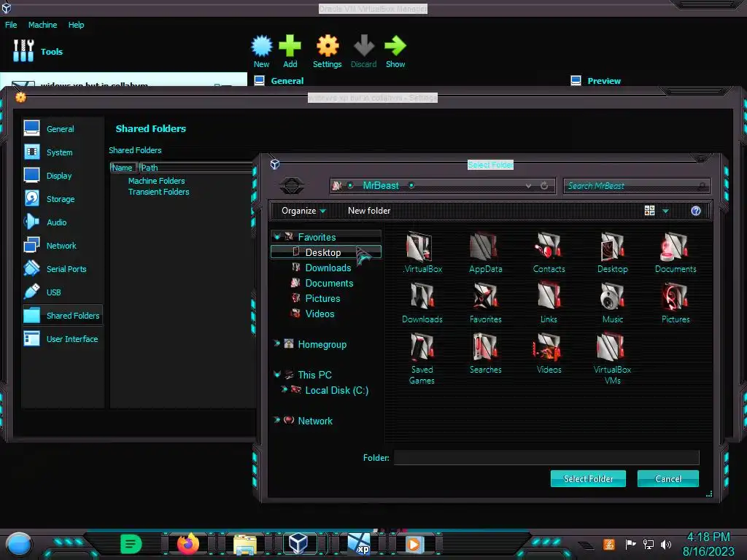Open the .VirtualBox folder icon
The height and width of the screenshot is (560, 747).
pos(422,252)
